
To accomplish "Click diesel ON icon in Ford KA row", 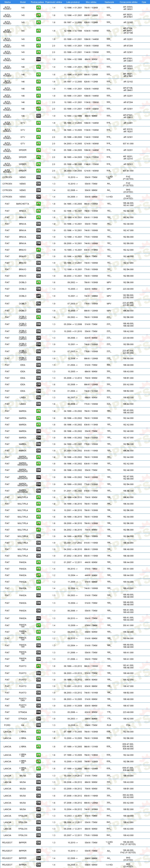I will (x=39, y=725).
